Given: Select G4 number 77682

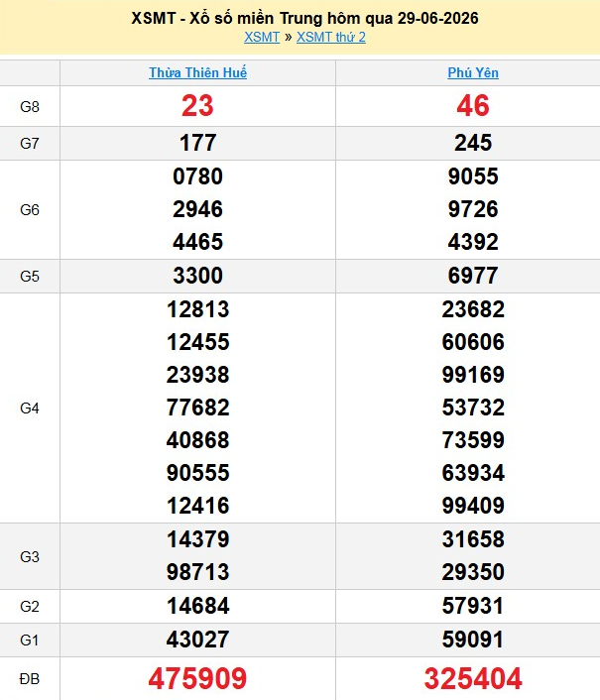Looking at the screenshot, I should tap(197, 408).
